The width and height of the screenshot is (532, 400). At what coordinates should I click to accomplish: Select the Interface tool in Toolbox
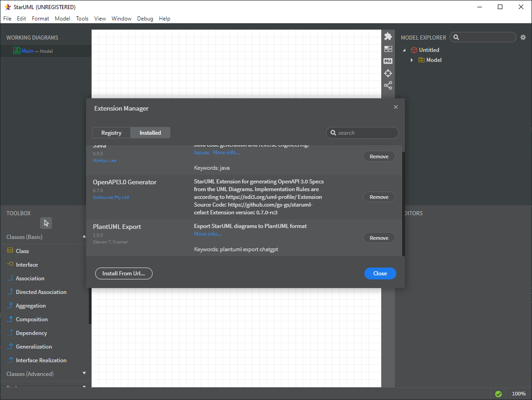(27, 265)
